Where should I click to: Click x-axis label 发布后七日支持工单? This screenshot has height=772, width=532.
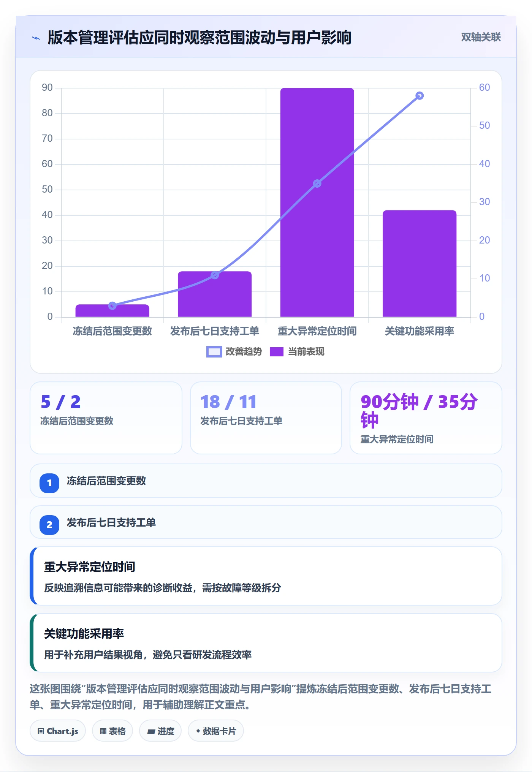tap(215, 331)
